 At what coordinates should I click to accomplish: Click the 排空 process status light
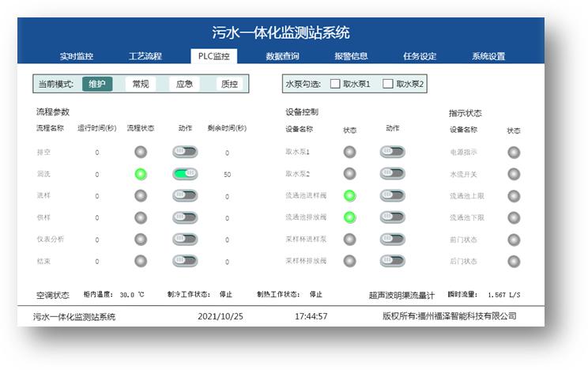click(141, 152)
